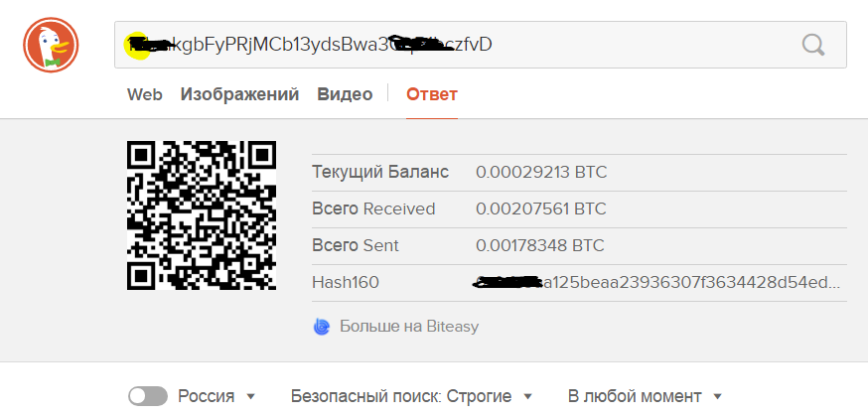Expand the Россия region dropdown
868x417 pixels.
point(250,397)
